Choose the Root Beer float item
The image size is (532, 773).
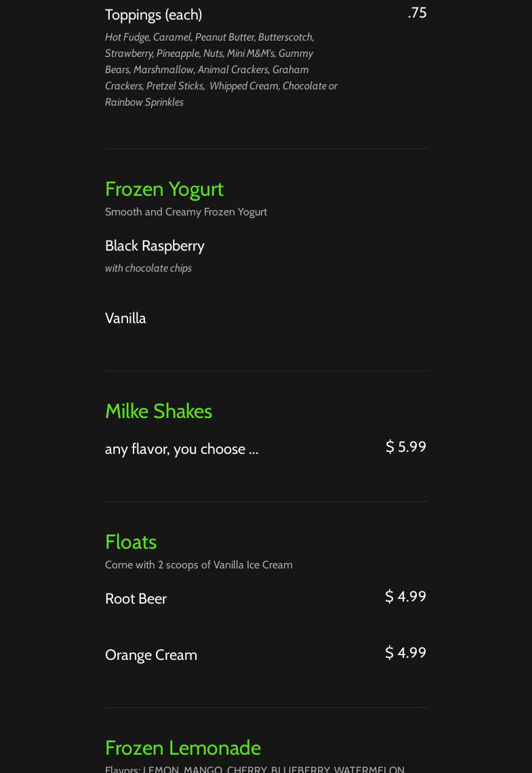coord(136,598)
